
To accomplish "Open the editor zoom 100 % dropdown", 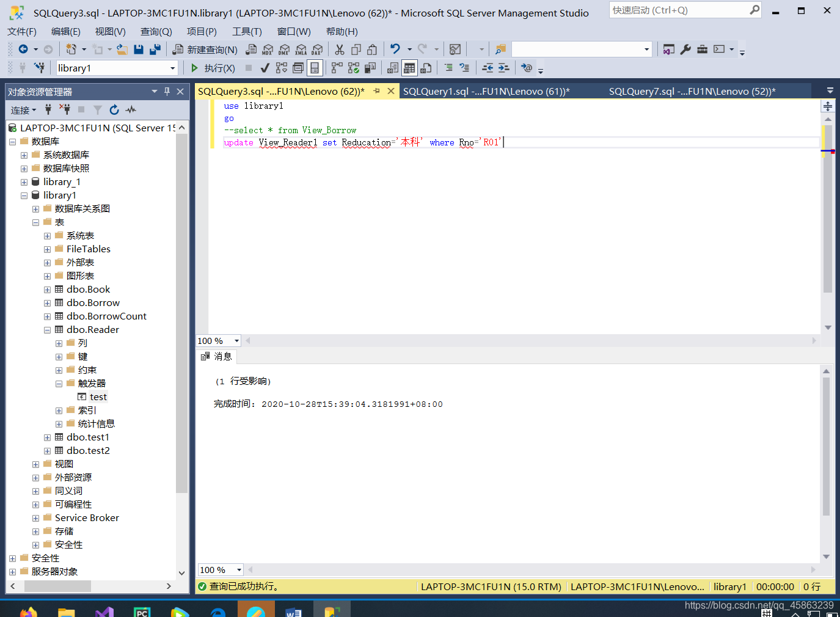I will click(x=236, y=341).
